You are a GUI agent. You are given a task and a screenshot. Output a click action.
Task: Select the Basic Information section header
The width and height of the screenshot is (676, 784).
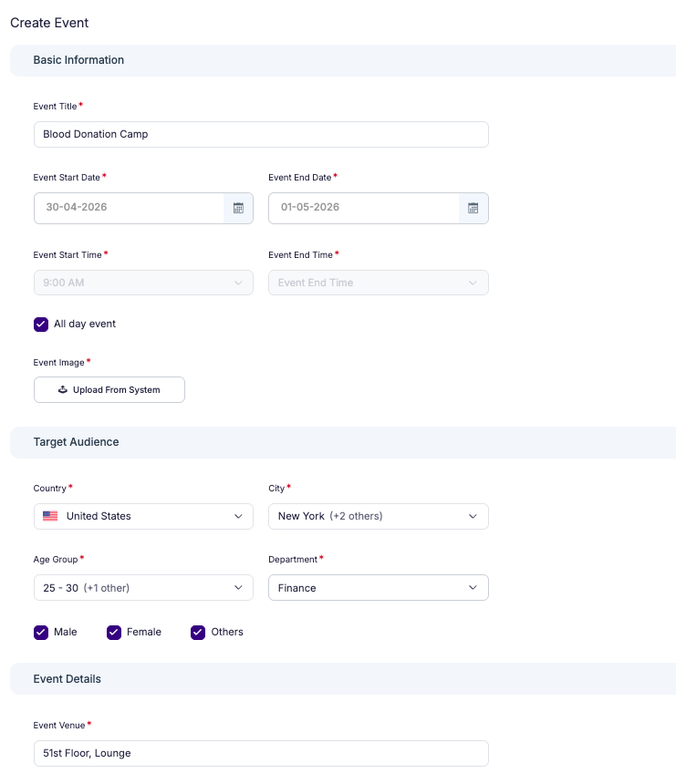(x=78, y=60)
